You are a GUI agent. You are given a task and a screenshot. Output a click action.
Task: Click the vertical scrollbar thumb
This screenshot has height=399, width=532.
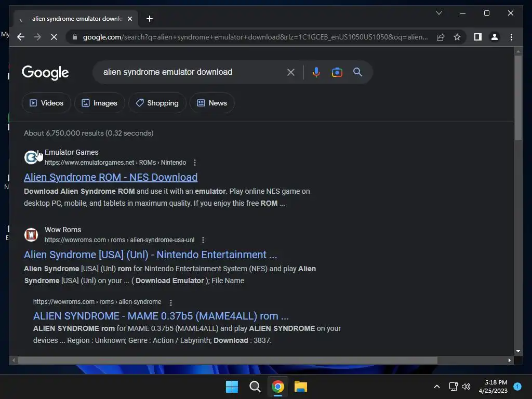coord(518,97)
